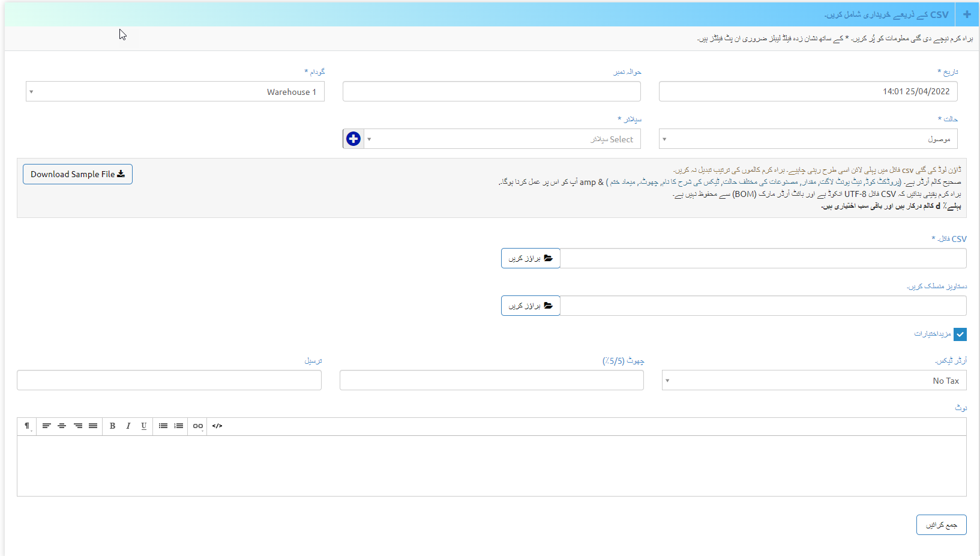Click the reference number input field

pos(492,92)
